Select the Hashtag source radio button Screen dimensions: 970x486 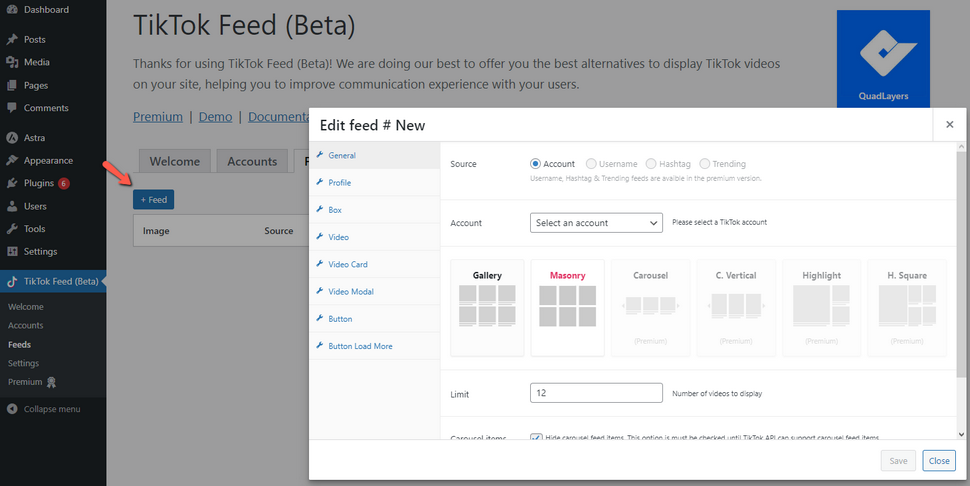pos(651,164)
